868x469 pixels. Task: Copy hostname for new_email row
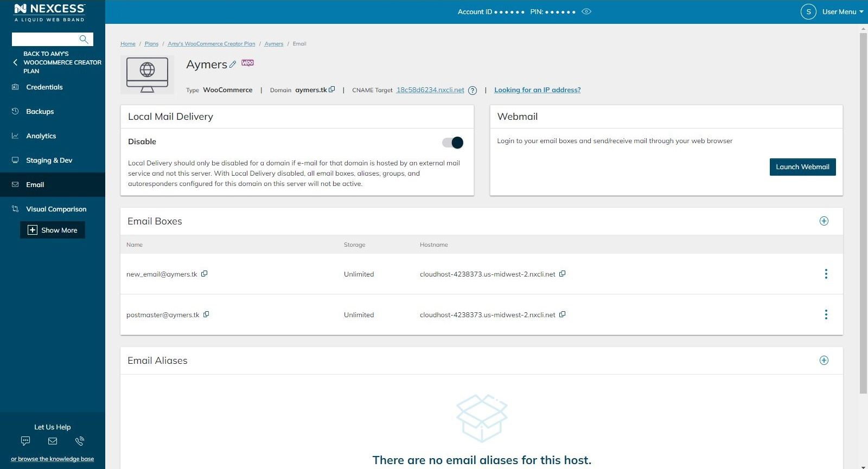pyautogui.click(x=563, y=274)
